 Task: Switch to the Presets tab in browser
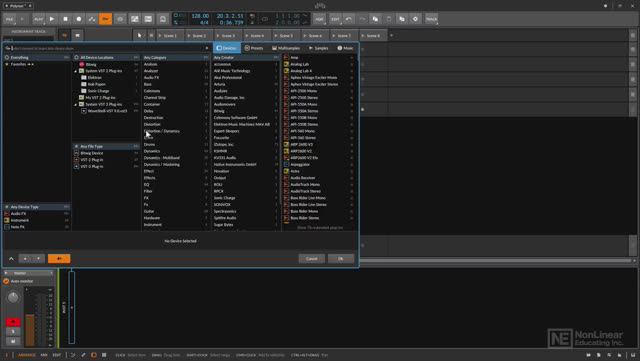pyautogui.click(x=254, y=48)
